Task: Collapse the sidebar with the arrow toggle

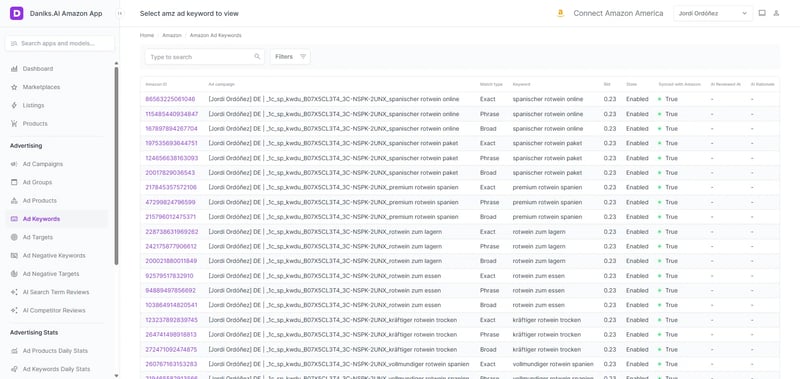Action: click(x=120, y=13)
